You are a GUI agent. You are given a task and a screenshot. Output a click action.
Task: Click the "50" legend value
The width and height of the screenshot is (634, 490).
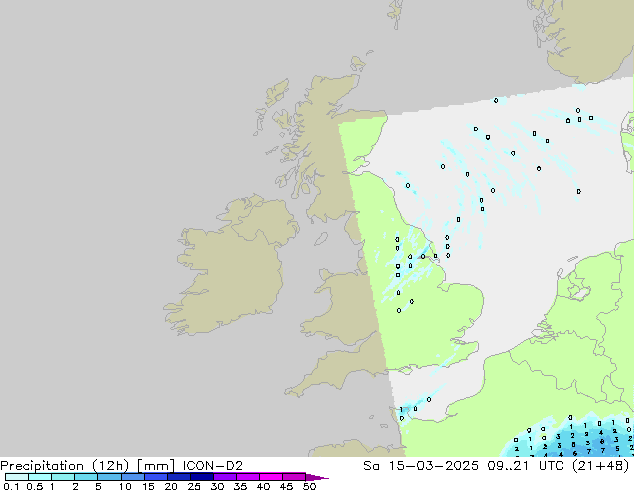[310, 486]
